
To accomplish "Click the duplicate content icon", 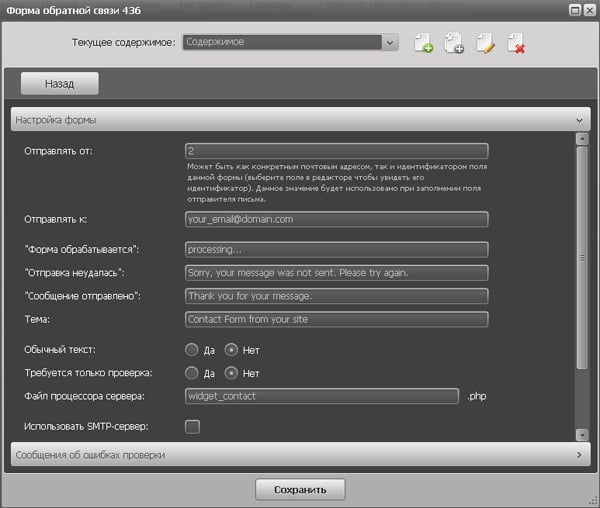I will (x=454, y=44).
